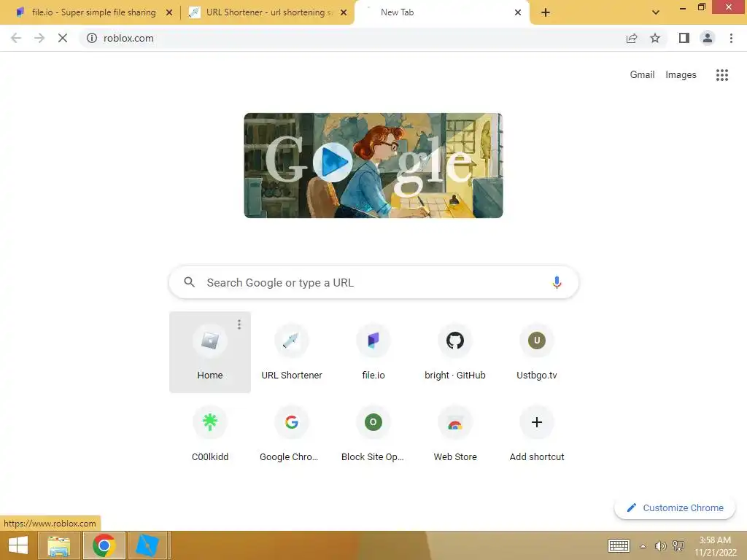Play the Google Doodle video
Viewport: 747px width, 560px height.
(x=333, y=163)
